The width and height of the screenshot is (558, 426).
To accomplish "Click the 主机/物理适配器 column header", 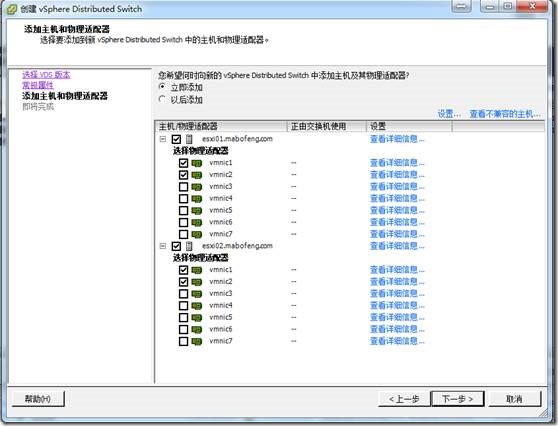I will [x=221, y=126].
